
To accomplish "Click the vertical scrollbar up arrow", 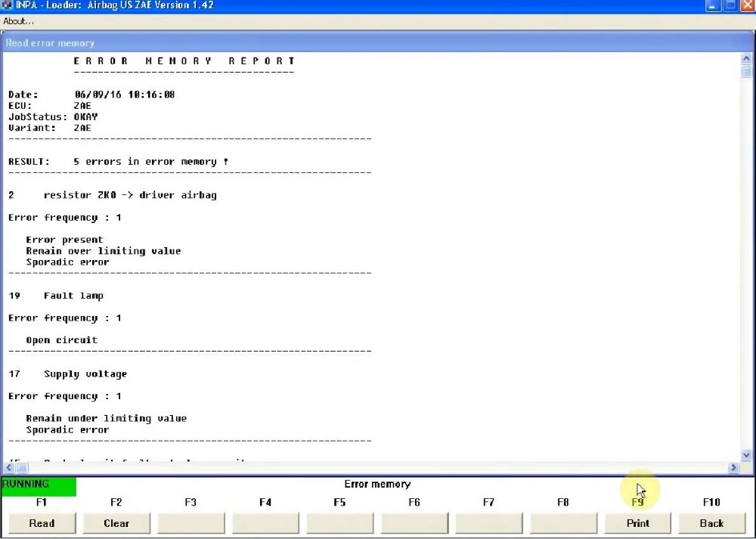I will 746,59.
